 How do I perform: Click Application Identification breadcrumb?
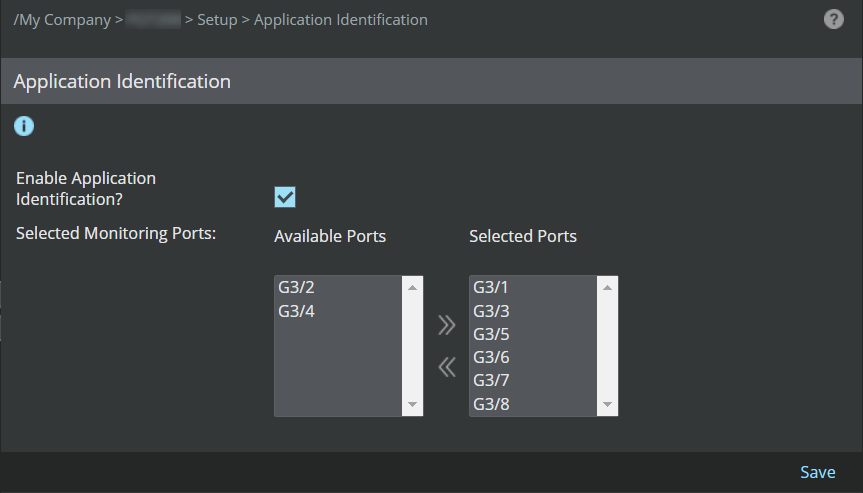(x=340, y=20)
